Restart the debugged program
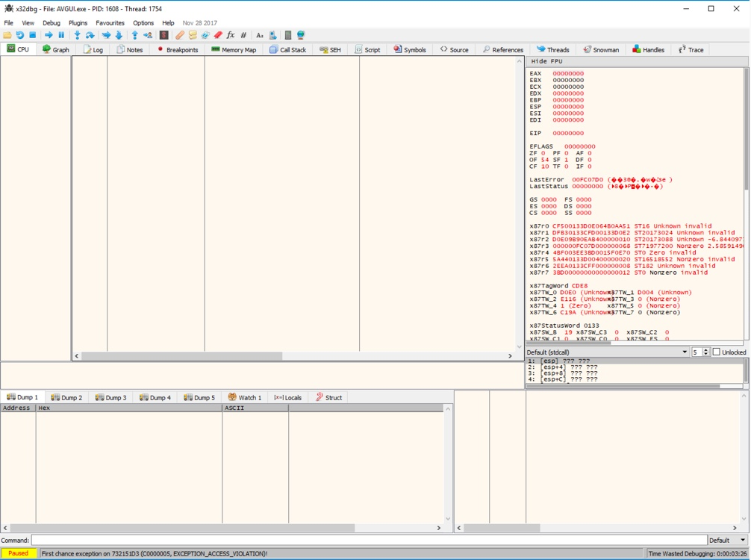Viewport: 751px width, 560px height. pos(21,34)
